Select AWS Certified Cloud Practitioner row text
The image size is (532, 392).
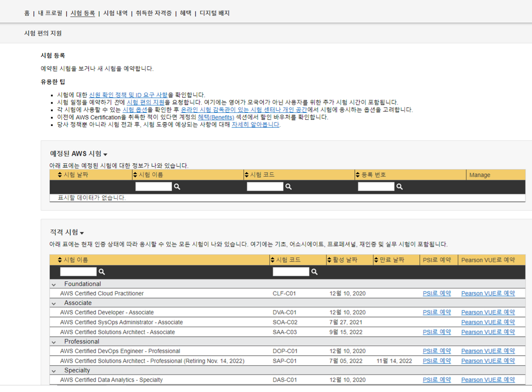coord(102,293)
